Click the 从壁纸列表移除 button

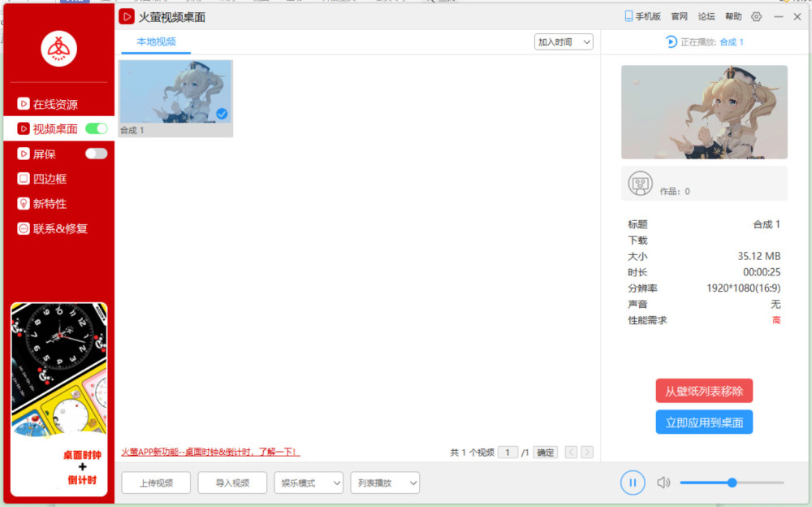point(704,391)
